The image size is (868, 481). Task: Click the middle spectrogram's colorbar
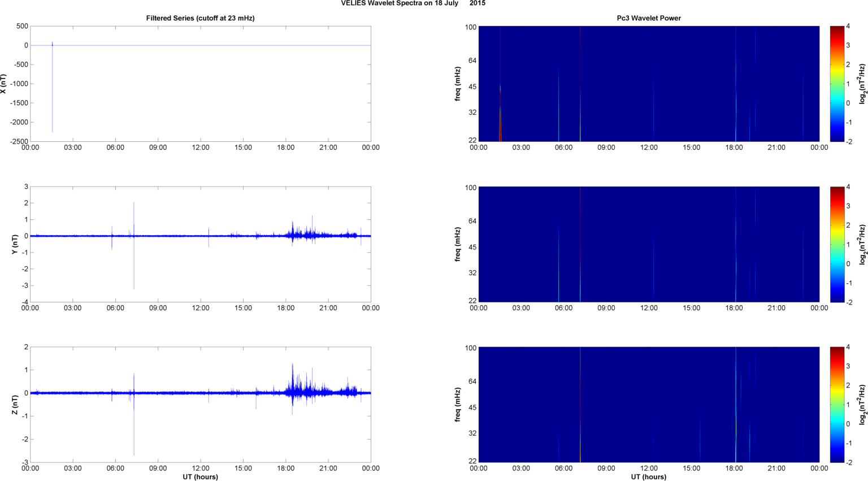tap(836, 244)
